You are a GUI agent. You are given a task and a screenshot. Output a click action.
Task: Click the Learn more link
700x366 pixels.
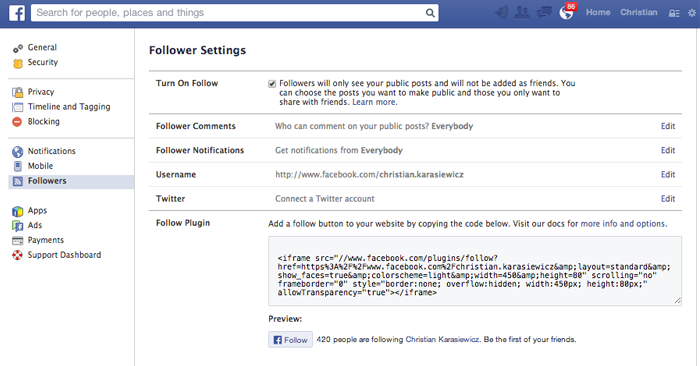tap(375, 102)
